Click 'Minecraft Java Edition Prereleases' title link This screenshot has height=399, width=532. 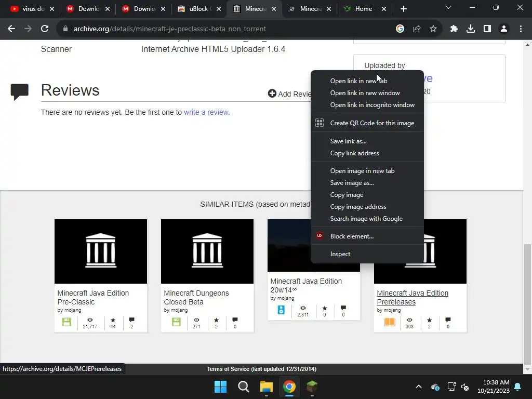412,297
